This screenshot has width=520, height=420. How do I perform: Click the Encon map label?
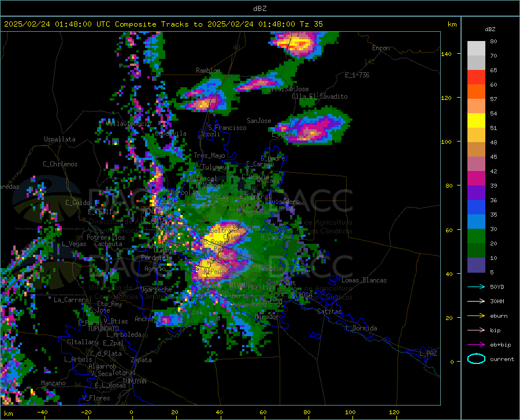coord(381,48)
